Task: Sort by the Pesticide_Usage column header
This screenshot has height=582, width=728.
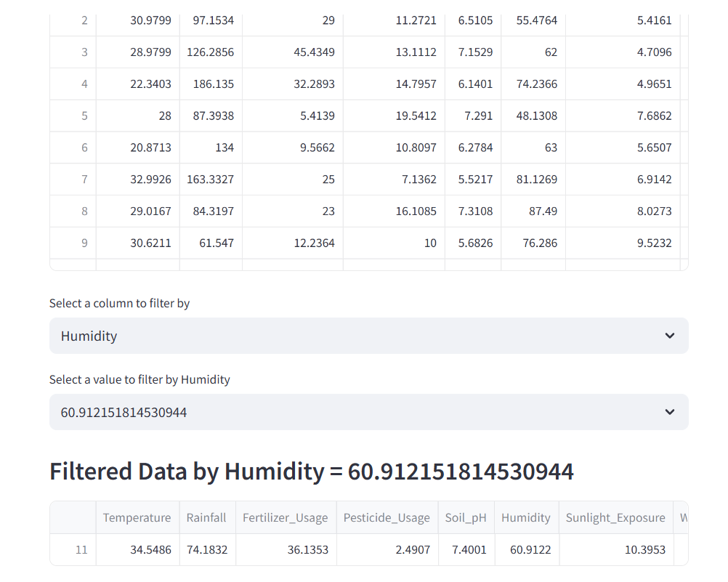Action: coord(387,517)
